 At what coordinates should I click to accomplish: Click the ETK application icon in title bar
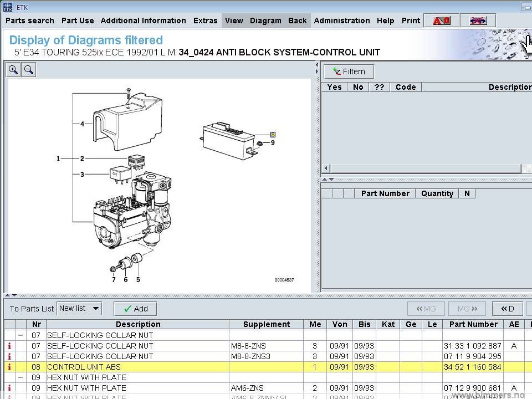(7, 7)
